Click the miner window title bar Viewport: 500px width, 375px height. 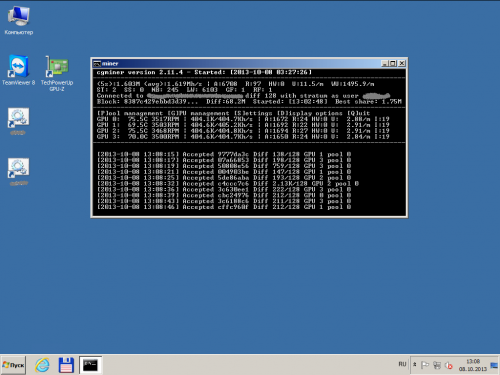click(240, 64)
